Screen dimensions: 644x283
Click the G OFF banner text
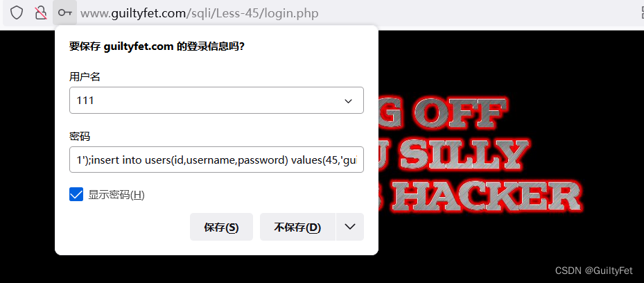coord(443,112)
